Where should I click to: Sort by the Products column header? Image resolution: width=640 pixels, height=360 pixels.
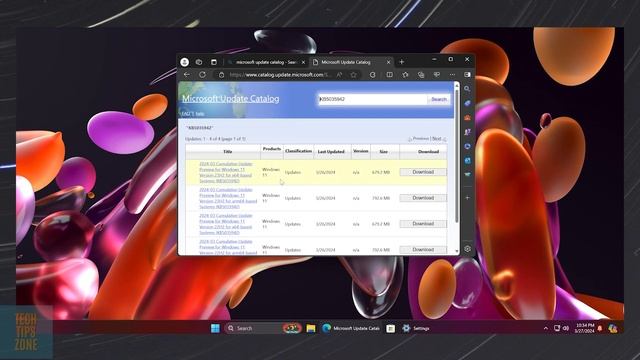(272, 149)
